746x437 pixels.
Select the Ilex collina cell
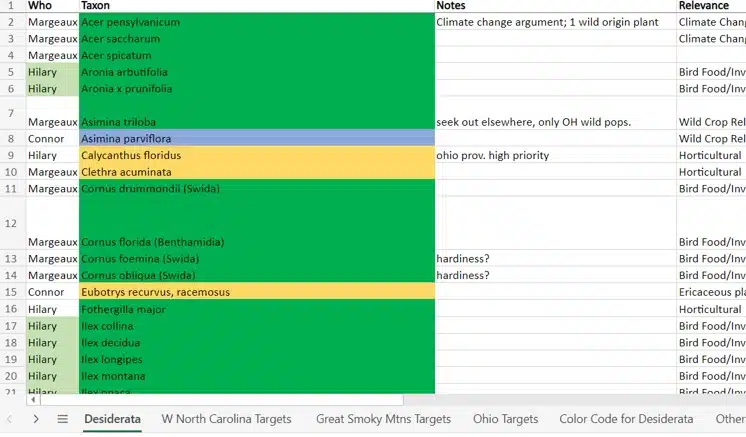coord(257,326)
